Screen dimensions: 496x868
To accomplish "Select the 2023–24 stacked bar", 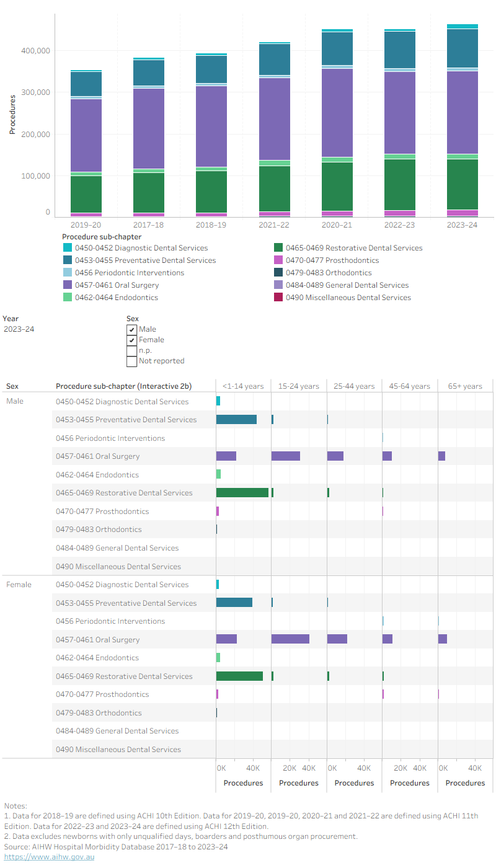I will [463, 120].
